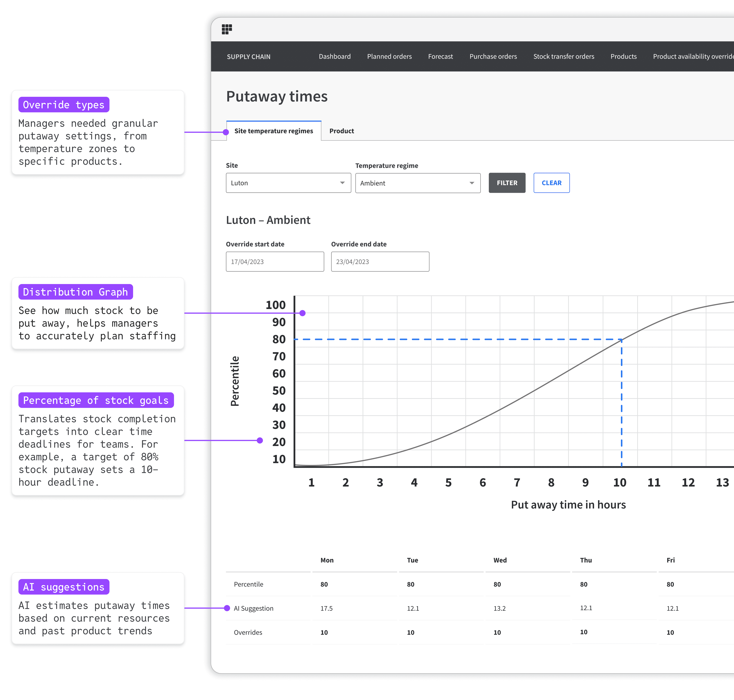Open the Forecast navigation item
The height and width of the screenshot is (700, 734).
click(x=440, y=56)
